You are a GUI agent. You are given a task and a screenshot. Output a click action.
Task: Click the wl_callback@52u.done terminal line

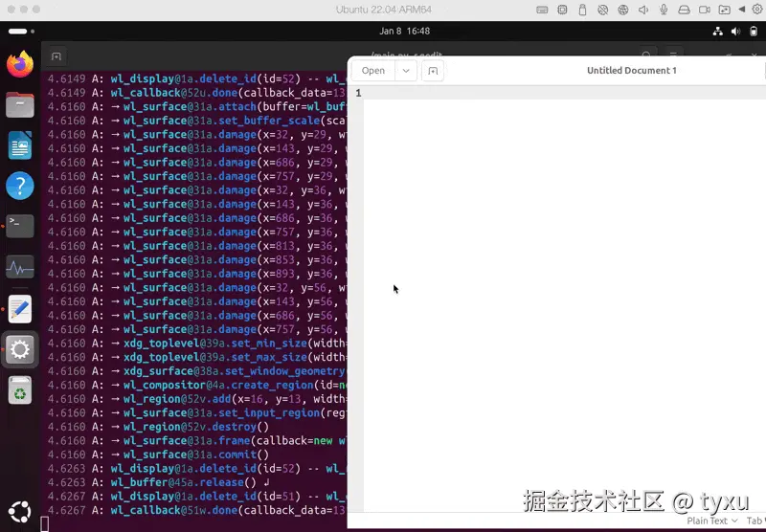[196, 93]
